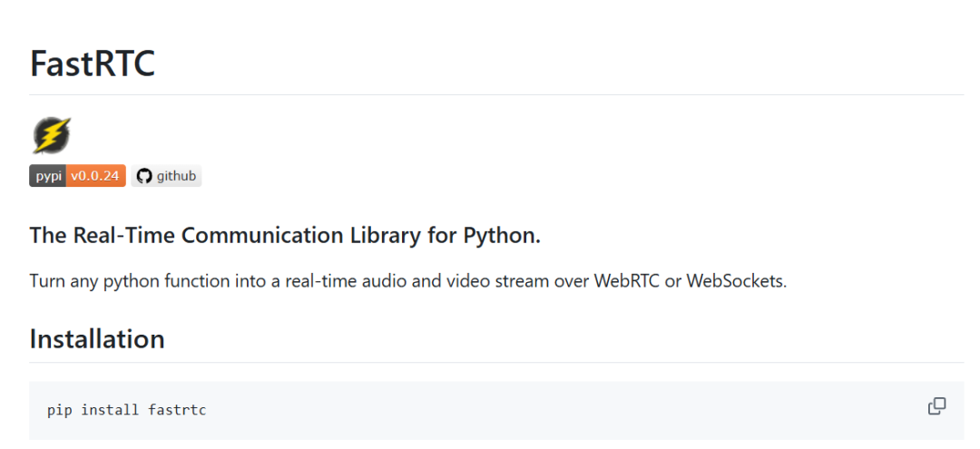The width and height of the screenshot is (980, 449).
Task: Click the FastRTC lightning bolt logo
Action: coord(51,136)
